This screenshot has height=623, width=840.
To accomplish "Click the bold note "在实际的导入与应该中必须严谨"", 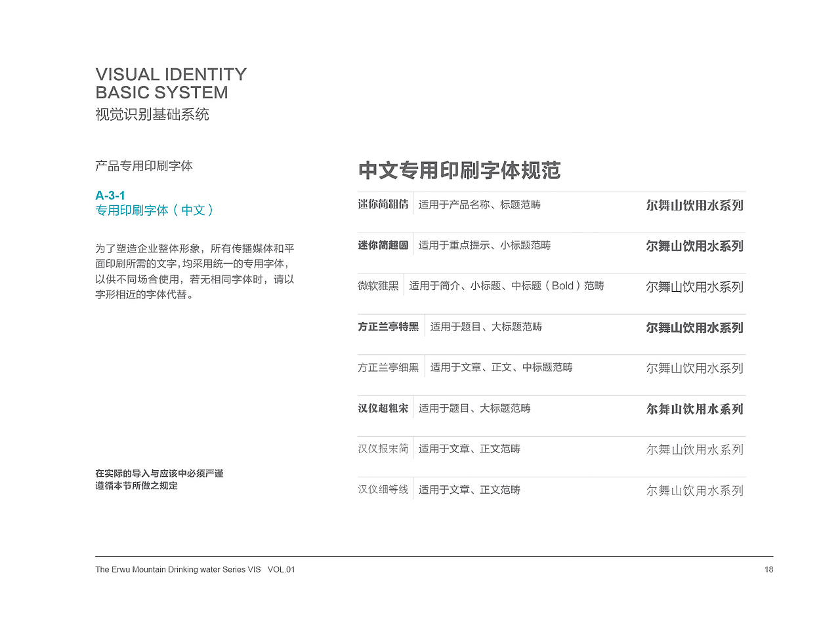I will pos(159,473).
